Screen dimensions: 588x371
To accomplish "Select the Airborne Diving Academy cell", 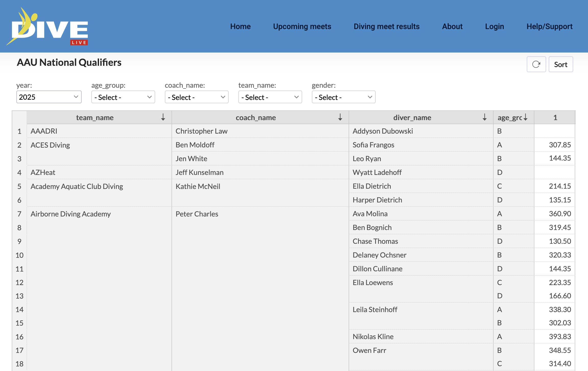I will [x=71, y=214].
